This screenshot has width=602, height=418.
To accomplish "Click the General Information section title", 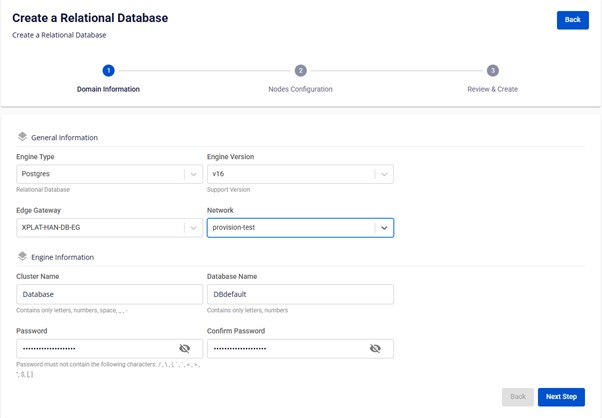I will point(64,137).
